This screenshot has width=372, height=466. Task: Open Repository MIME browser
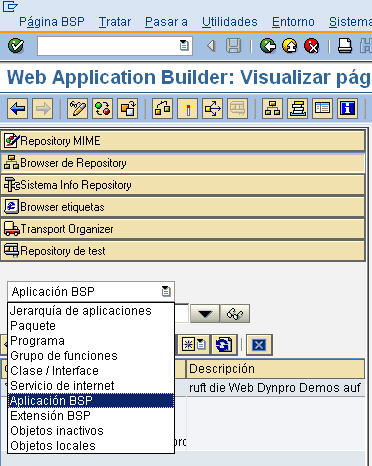[x=183, y=141]
